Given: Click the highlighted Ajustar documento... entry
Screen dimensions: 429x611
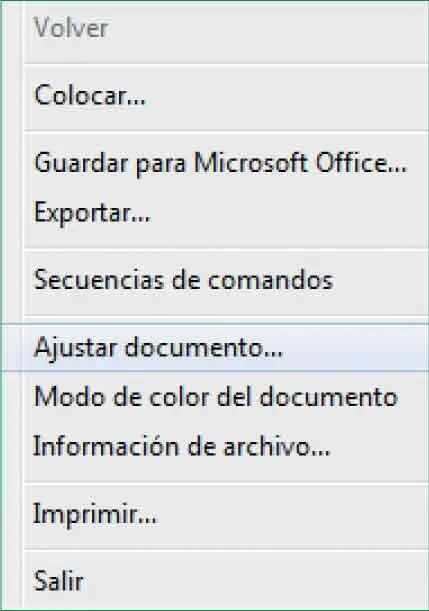Looking at the screenshot, I should [214, 348].
